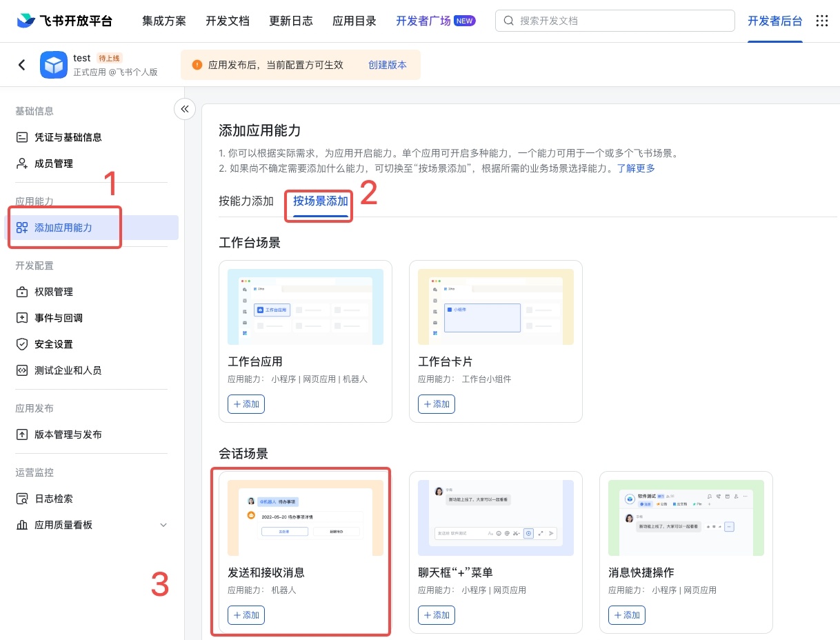
Task: Click 创建版本 link in banner
Action: coord(387,65)
